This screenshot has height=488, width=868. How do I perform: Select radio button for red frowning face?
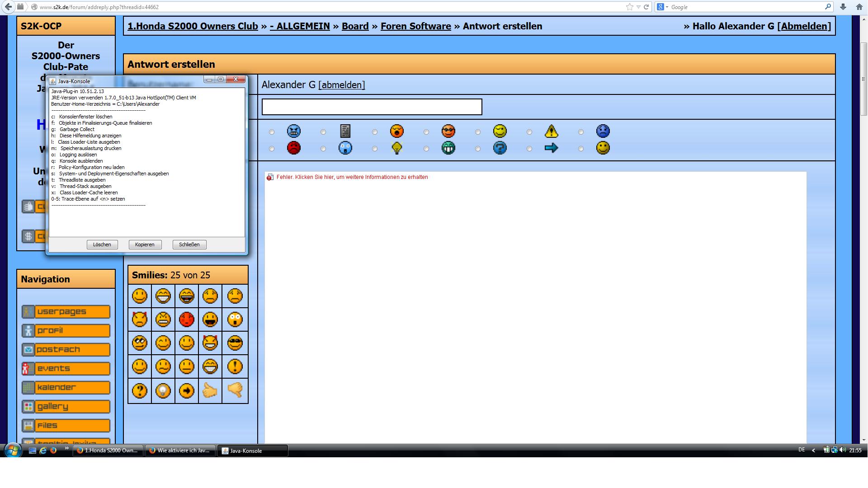click(272, 149)
